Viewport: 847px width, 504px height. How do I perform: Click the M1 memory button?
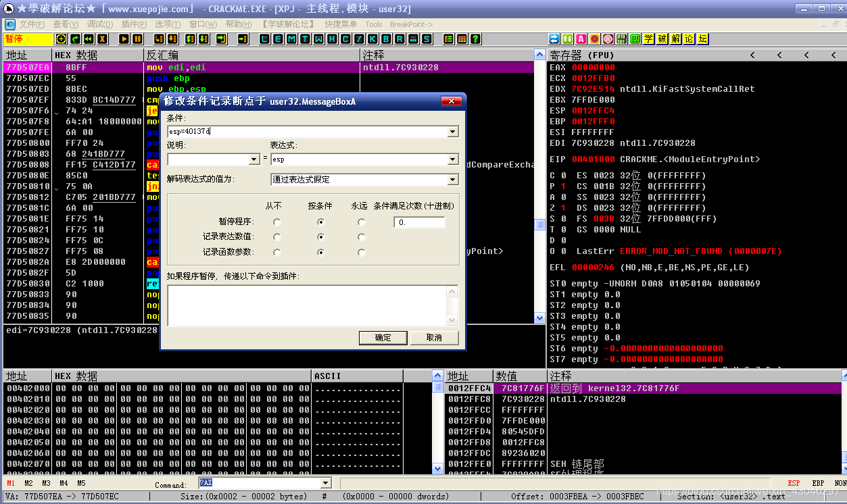point(11,483)
